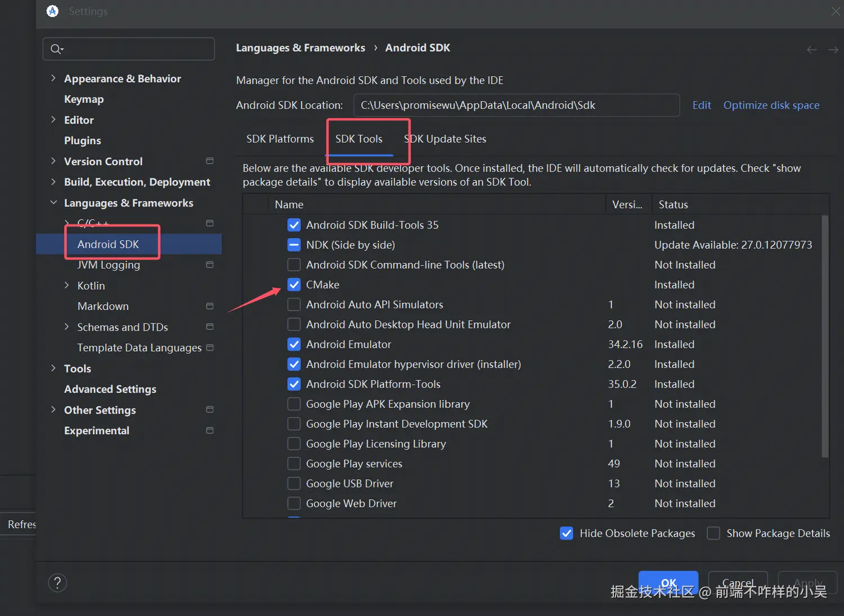
Task: Click project-level icon beside Version Control
Action: (210, 161)
